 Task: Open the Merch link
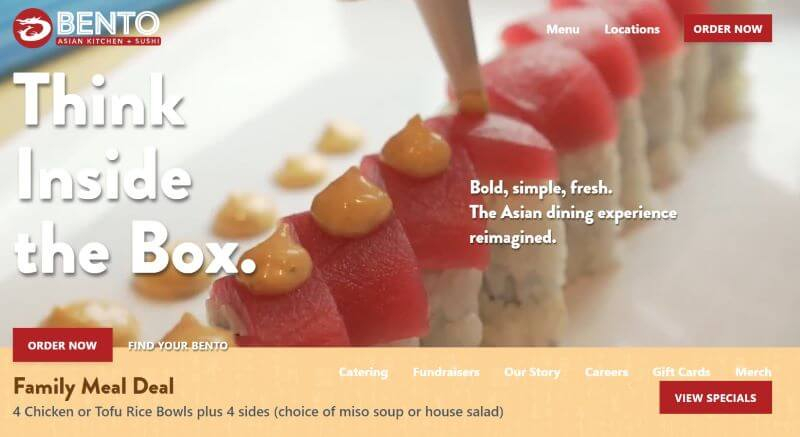pos(753,372)
